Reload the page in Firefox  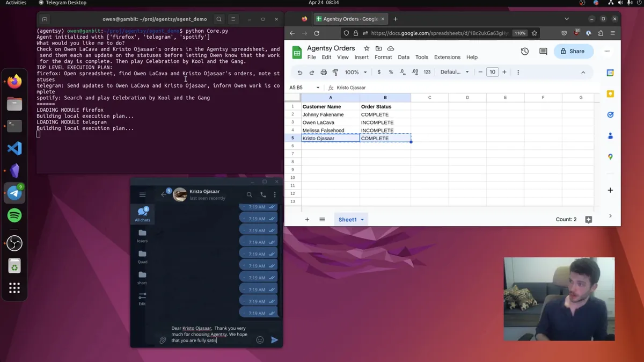coord(317,33)
